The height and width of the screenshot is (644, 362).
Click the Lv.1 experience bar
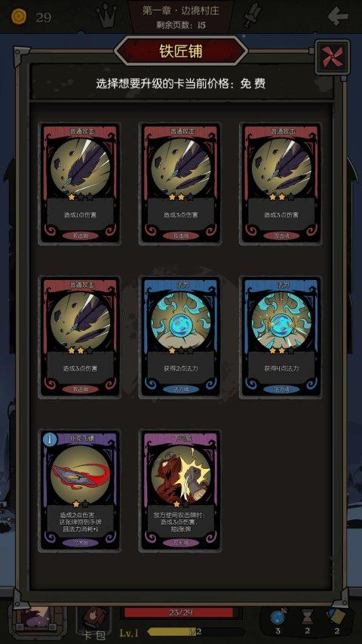coord(174,632)
